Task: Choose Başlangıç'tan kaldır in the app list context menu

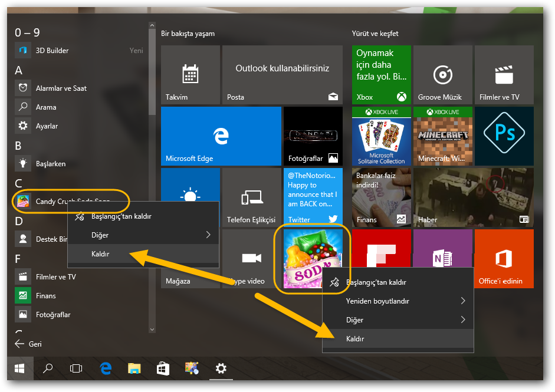Action: (x=143, y=216)
